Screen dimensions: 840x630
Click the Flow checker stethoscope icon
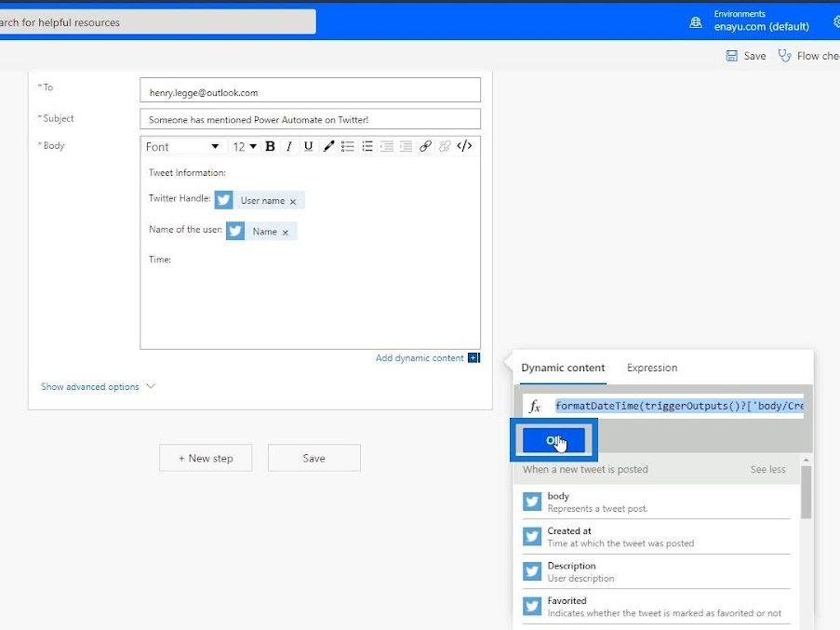(x=784, y=56)
